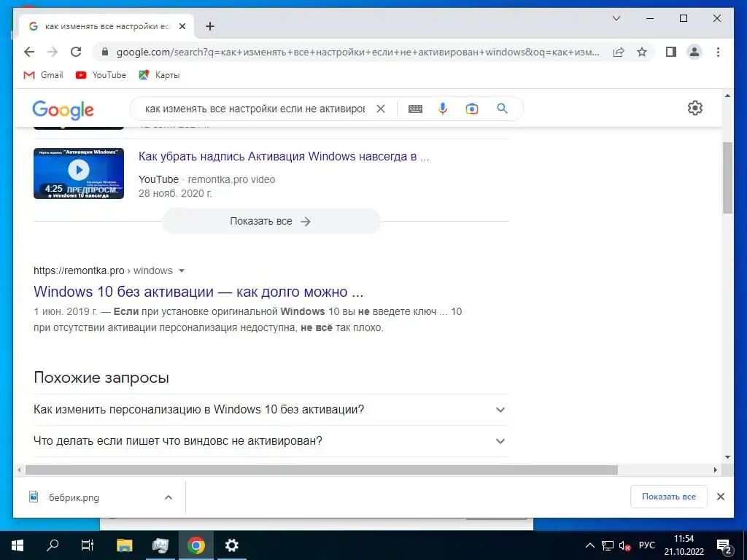This screenshot has width=747, height=560.
Task: Expand 'Как изменить персонализацию в Windows 10' question
Action: [x=271, y=410]
